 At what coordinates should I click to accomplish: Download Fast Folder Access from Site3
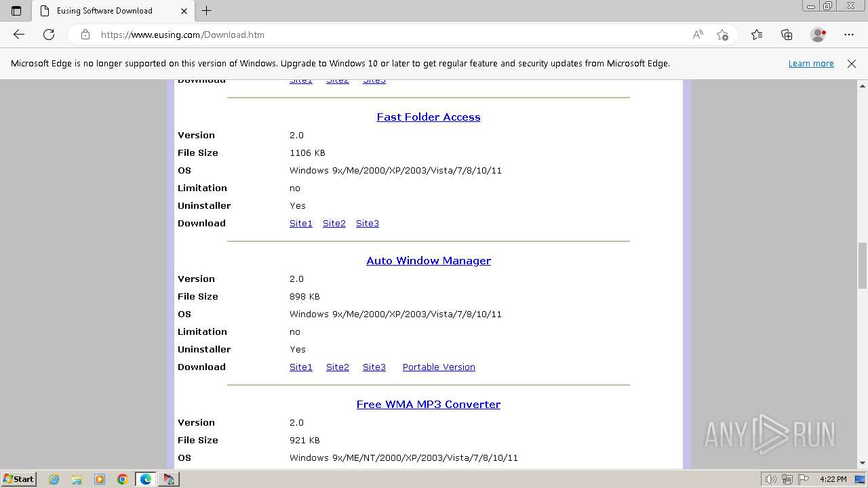(x=368, y=224)
